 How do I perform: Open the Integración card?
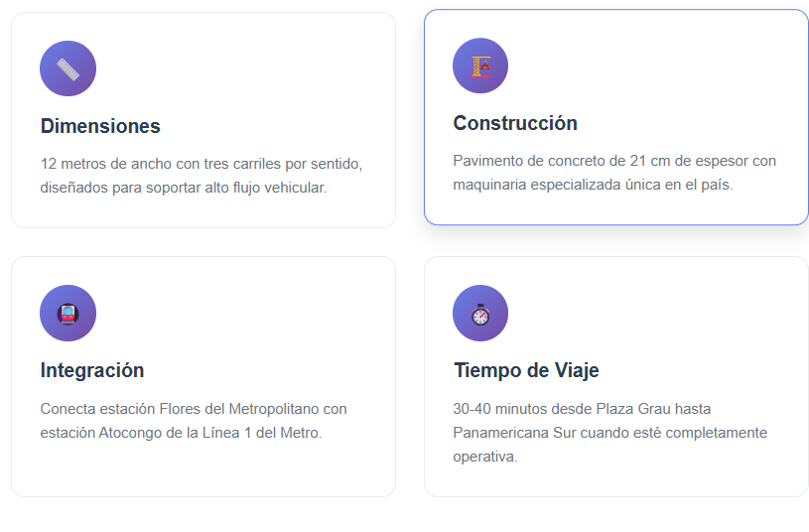coord(203,377)
